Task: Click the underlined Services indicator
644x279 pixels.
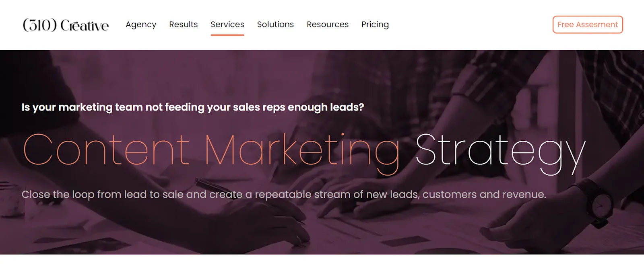Action: click(227, 35)
